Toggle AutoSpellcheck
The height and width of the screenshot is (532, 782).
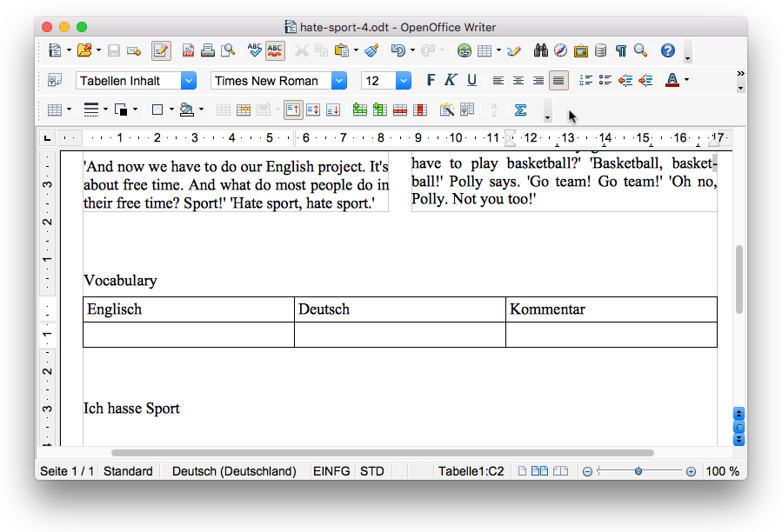pyautogui.click(x=275, y=50)
